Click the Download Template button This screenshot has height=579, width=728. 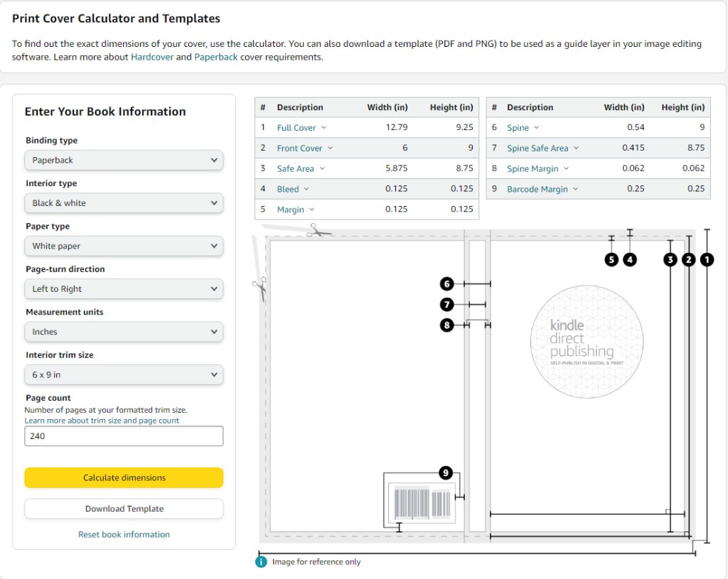pos(124,509)
